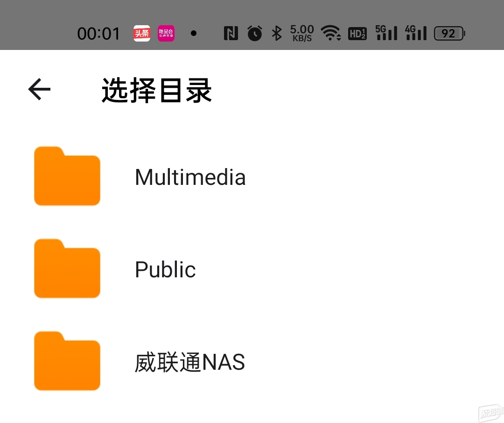Viewport: 504px width, 423px height.
Task: Open the 威联通NAS folder icon
Action: coord(67,361)
